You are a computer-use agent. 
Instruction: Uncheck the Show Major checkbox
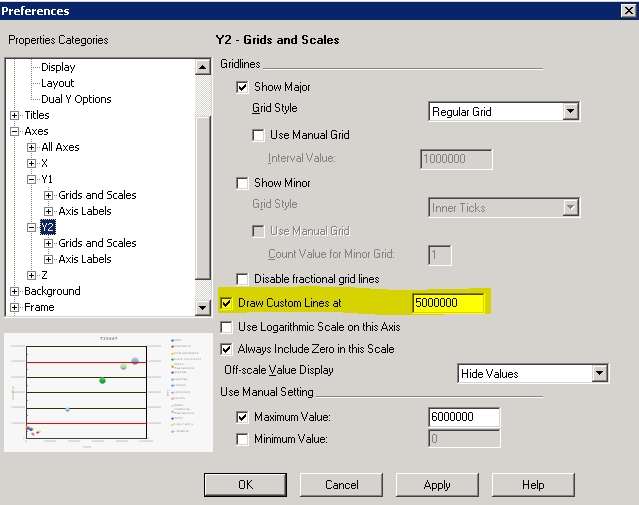pos(242,87)
